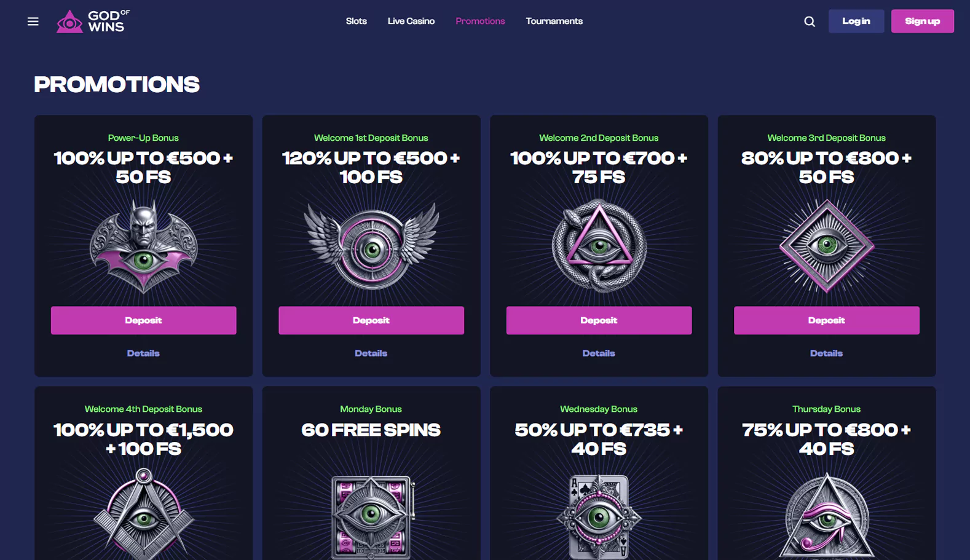Open the Slots menu item

point(357,21)
